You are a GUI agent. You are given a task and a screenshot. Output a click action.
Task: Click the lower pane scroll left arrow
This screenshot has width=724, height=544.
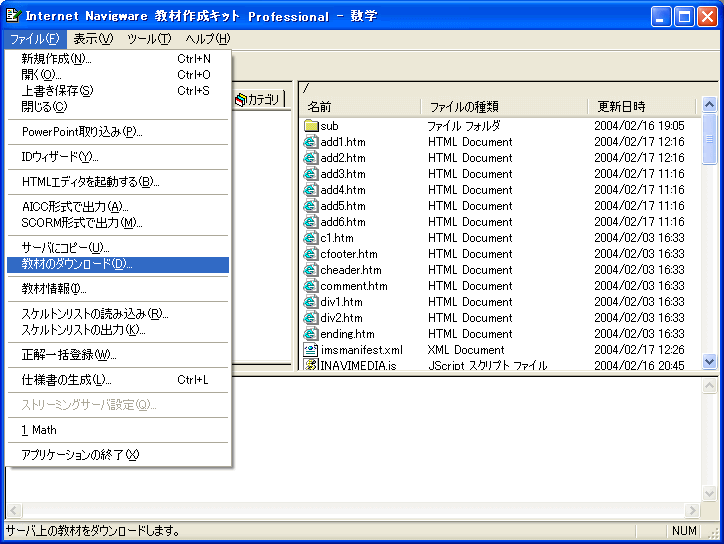(x=13, y=510)
